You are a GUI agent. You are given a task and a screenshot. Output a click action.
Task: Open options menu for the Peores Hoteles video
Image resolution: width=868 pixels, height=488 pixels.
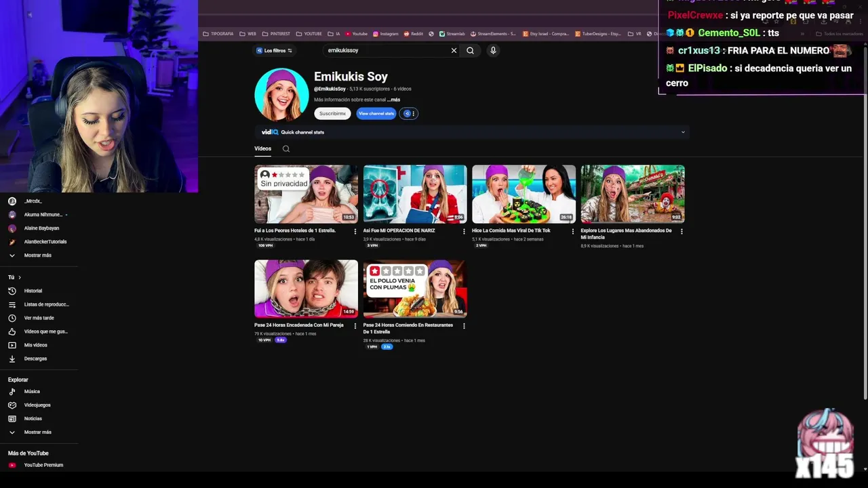coord(355,231)
